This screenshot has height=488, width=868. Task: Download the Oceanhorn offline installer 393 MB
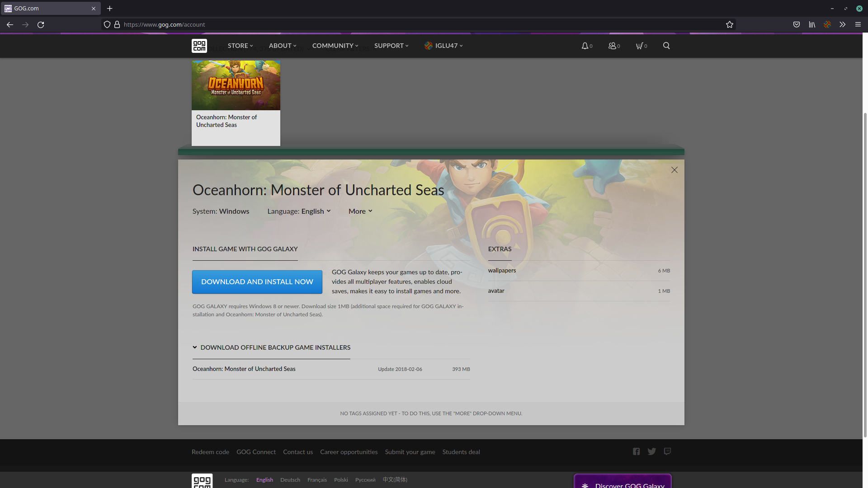[x=331, y=369]
